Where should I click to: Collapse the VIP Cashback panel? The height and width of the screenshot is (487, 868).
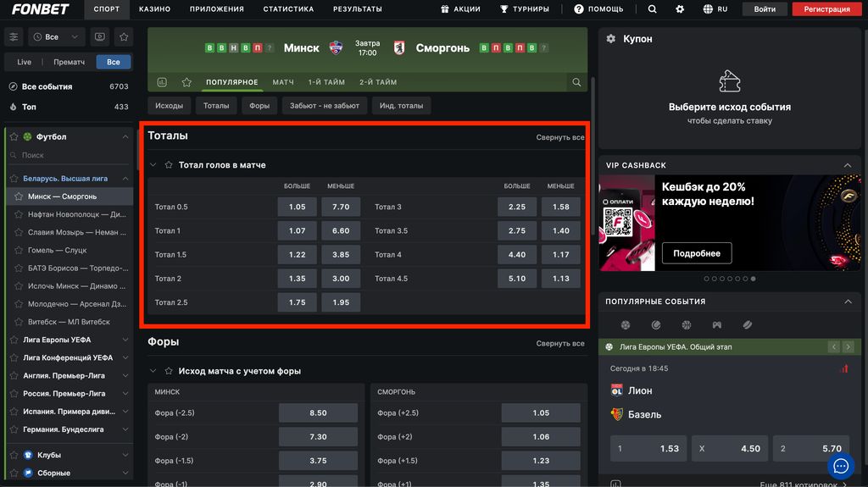847,165
